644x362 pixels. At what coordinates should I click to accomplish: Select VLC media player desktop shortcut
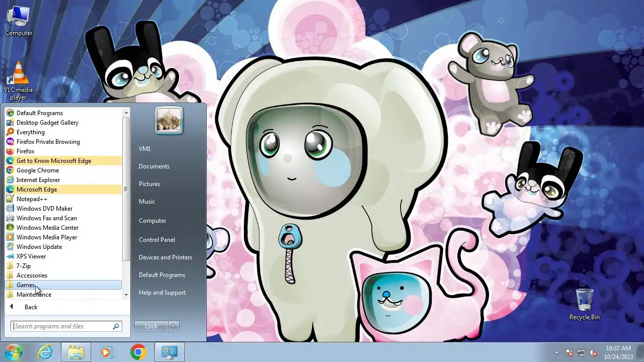pos(19,81)
